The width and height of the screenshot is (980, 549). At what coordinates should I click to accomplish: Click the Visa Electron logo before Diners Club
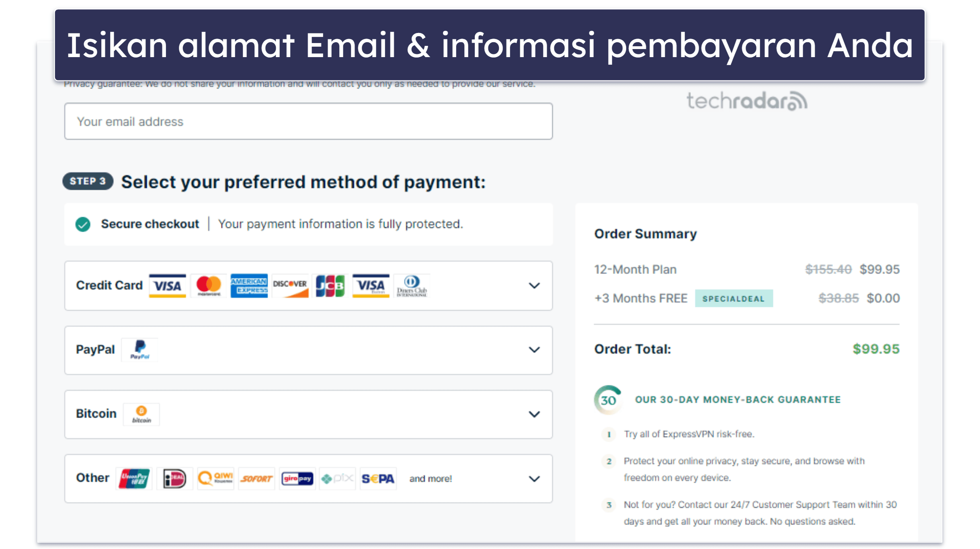(371, 286)
